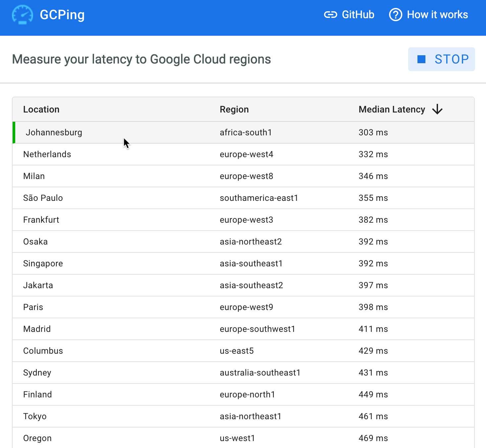Click the southamerica-east1 region cell
This screenshot has height=448, width=486.
tap(259, 198)
